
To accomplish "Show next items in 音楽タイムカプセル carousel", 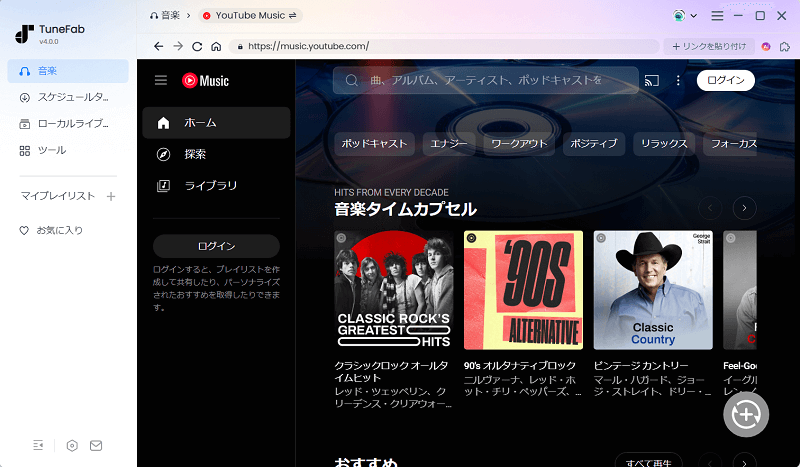I will pos(744,208).
